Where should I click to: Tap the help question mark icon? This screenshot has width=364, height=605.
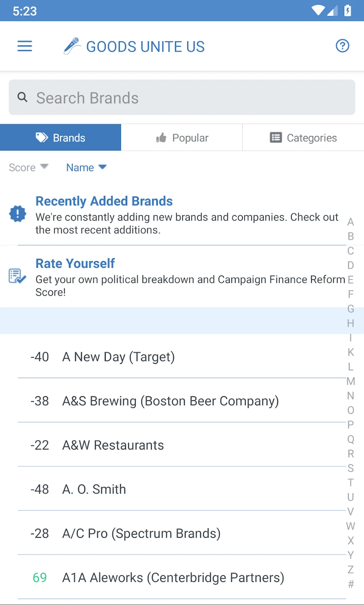pos(343,46)
